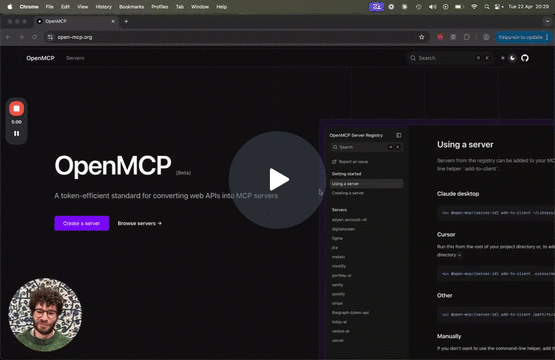Pause the recording in the recorder widget
555x360 pixels.
pos(16,133)
